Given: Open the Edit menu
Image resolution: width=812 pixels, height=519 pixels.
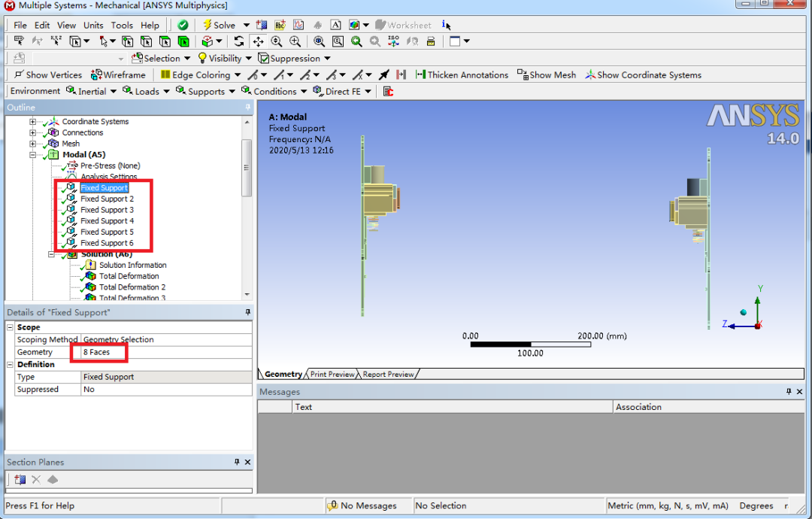Looking at the screenshot, I should click(x=42, y=25).
